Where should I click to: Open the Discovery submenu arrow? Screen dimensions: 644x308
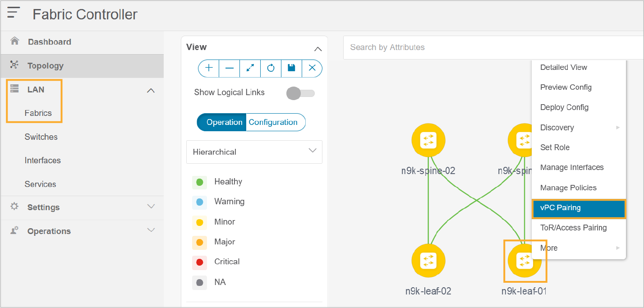(x=618, y=128)
